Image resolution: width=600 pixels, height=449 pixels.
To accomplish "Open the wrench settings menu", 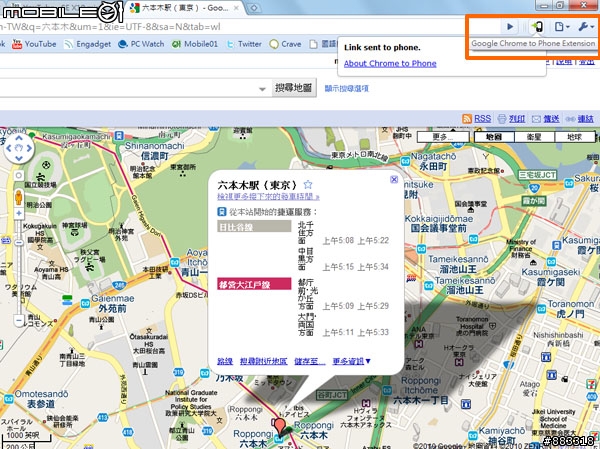I will click(585, 27).
